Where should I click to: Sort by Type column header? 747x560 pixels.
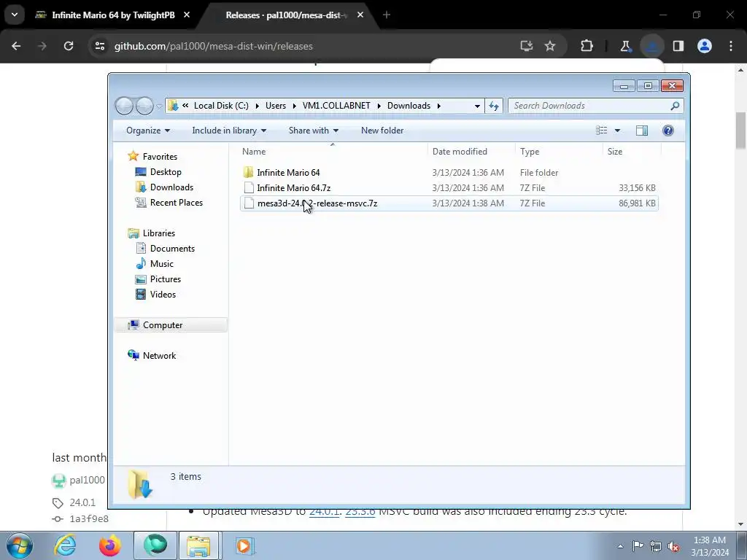click(x=560, y=152)
